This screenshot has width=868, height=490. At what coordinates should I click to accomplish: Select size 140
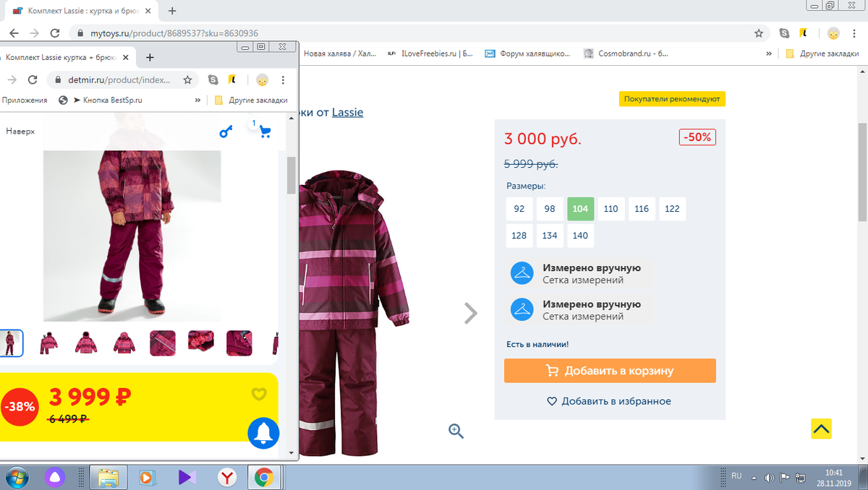(580, 236)
